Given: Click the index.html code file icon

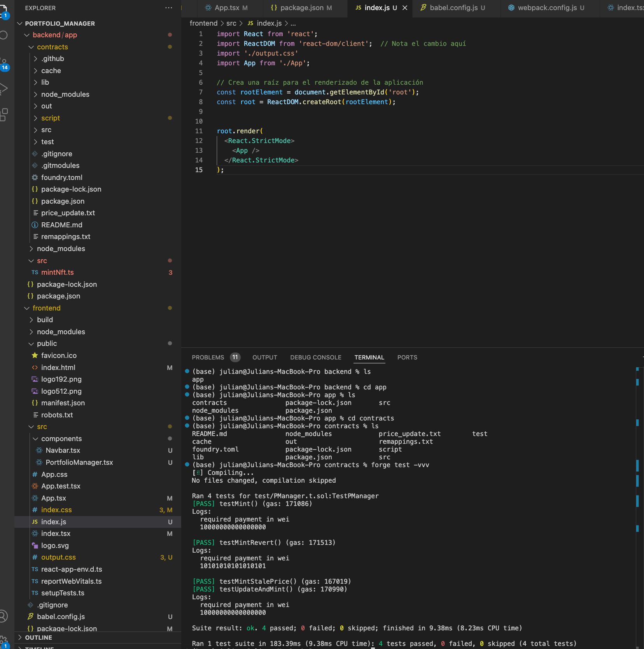Looking at the screenshot, I should coord(35,368).
